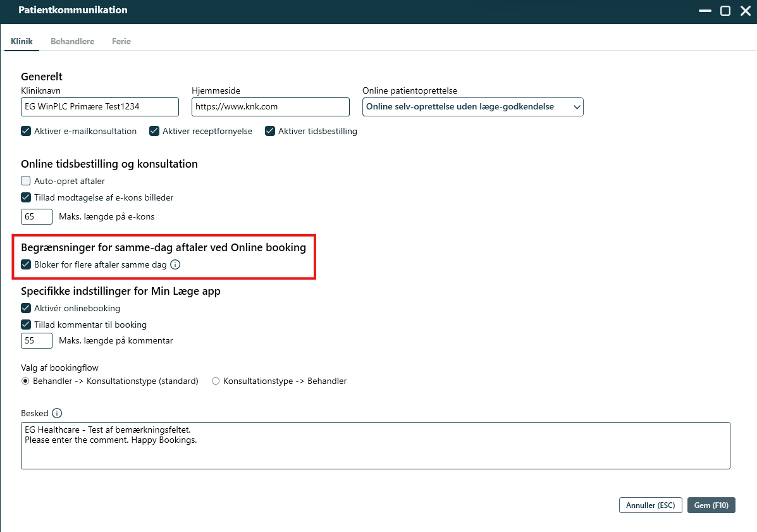Uncheck Tillad modtagelse af e-kons billeder
Viewport: 757px width, 532px height.
pyautogui.click(x=26, y=197)
